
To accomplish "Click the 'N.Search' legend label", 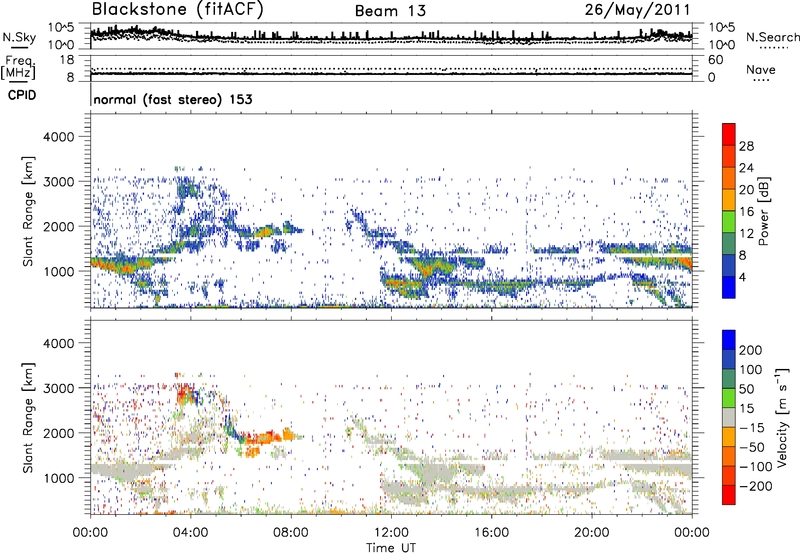I will point(772,37).
